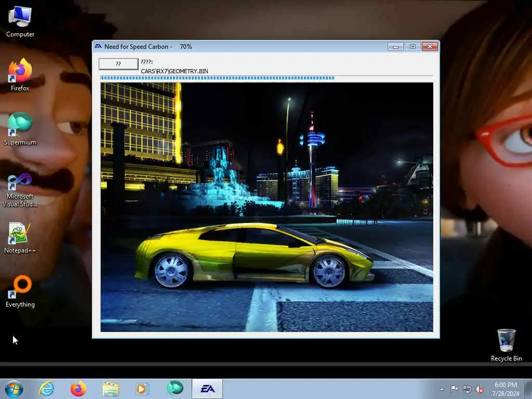Click the CARS\RX7\GEOMETRY.BIN file path text

175,71
